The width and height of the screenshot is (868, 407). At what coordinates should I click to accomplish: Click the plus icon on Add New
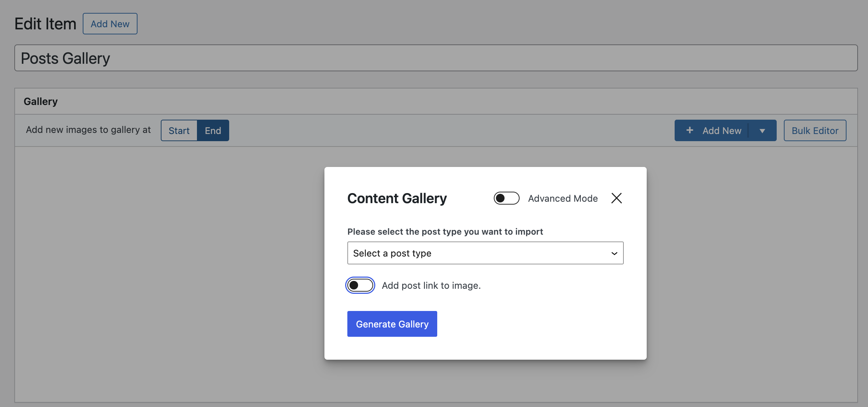(x=690, y=130)
